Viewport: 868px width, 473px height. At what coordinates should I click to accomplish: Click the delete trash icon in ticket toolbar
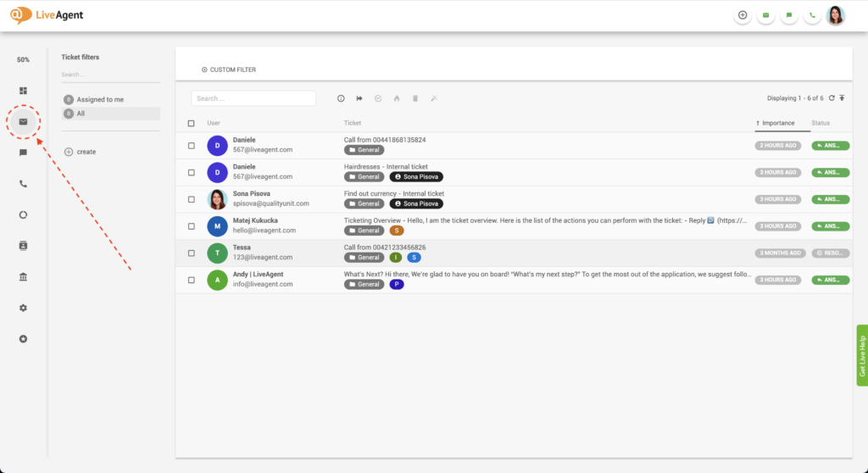(415, 98)
